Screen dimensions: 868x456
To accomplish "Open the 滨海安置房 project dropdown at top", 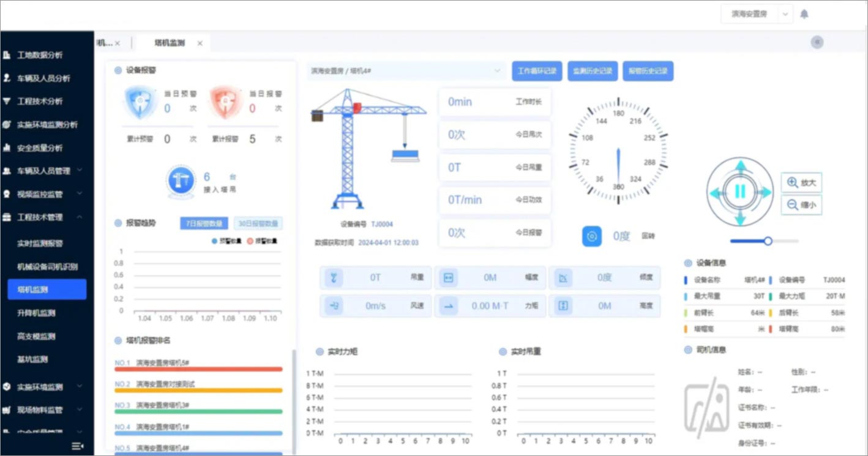I will [756, 14].
